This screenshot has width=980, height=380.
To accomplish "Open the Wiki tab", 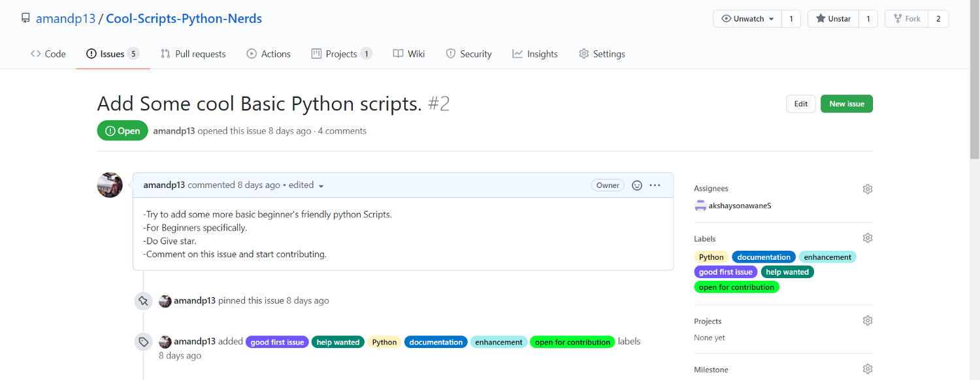I will [x=409, y=54].
